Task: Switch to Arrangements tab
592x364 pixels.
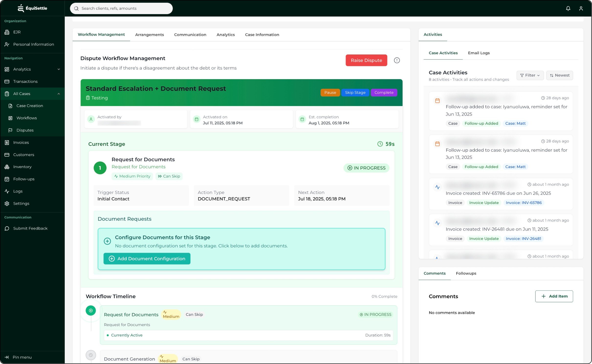Action: point(149,35)
